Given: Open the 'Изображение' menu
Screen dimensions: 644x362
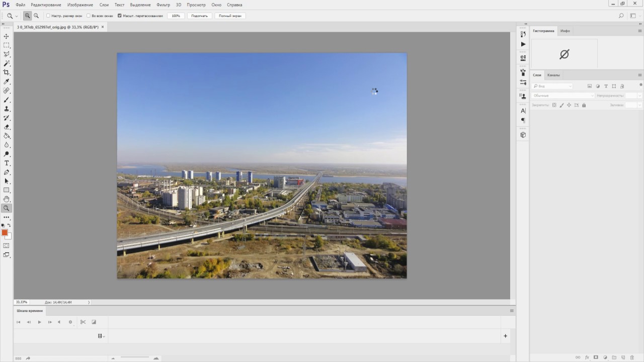Looking at the screenshot, I should (x=80, y=5).
